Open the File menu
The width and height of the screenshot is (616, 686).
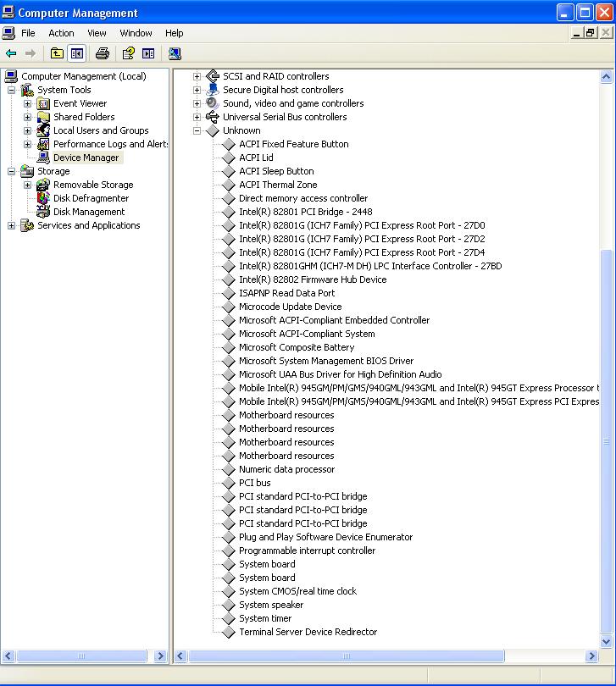click(28, 33)
